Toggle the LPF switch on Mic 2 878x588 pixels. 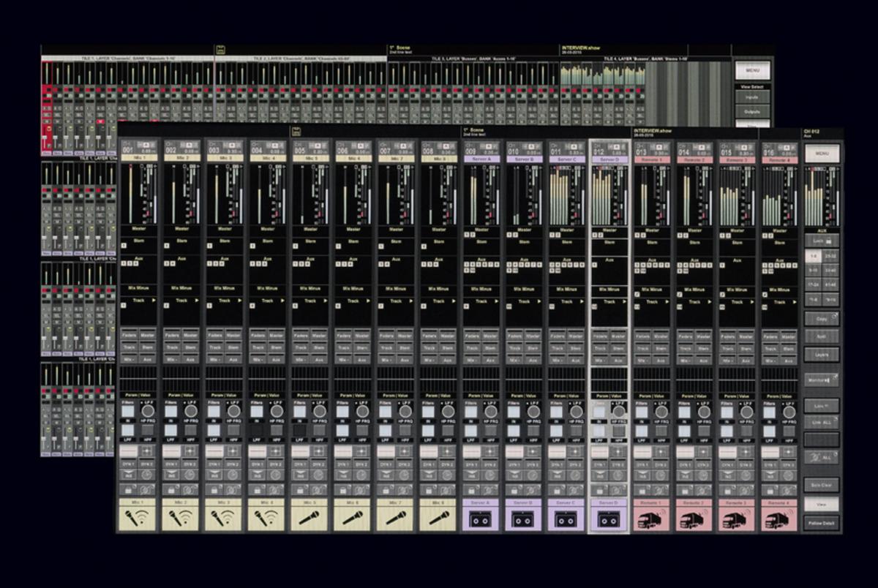[x=170, y=430]
